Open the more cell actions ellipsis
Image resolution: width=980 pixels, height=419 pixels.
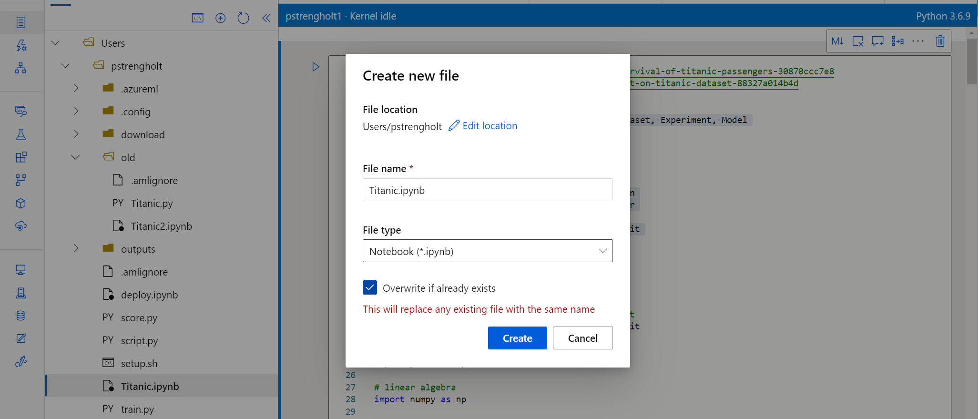click(x=918, y=41)
